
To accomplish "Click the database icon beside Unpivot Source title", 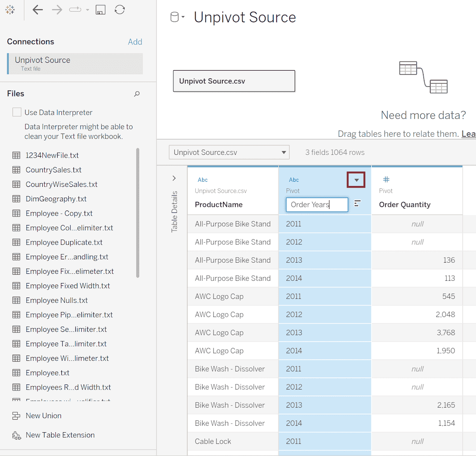I will [x=175, y=18].
